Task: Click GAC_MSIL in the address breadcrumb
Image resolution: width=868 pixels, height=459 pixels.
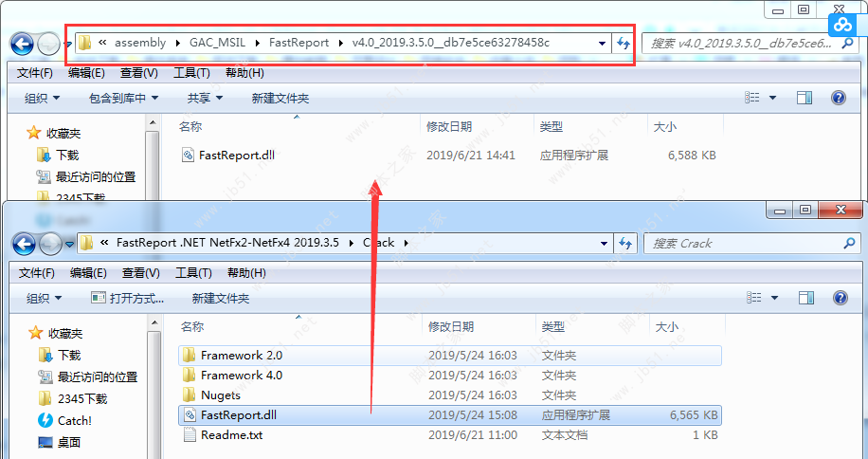Action: click(218, 43)
